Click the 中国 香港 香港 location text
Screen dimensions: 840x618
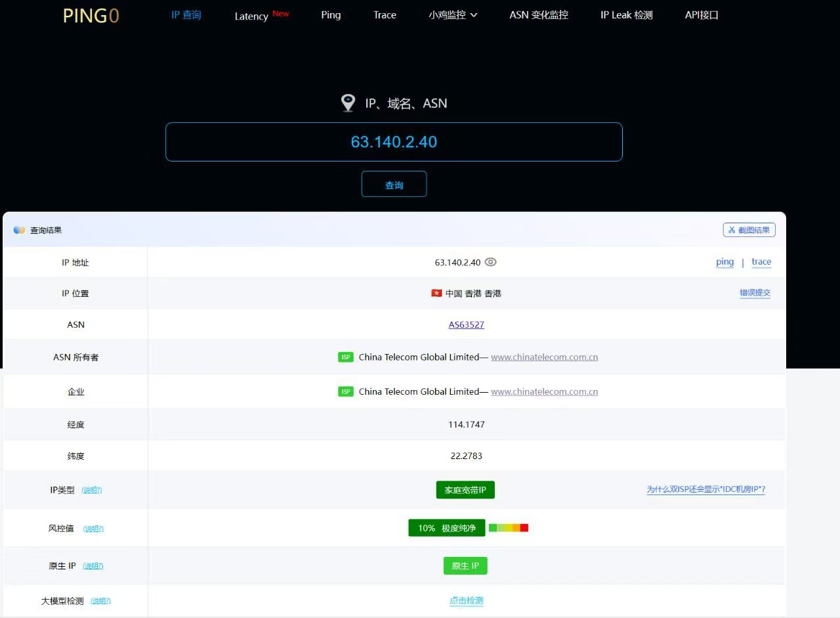(x=473, y=294)
